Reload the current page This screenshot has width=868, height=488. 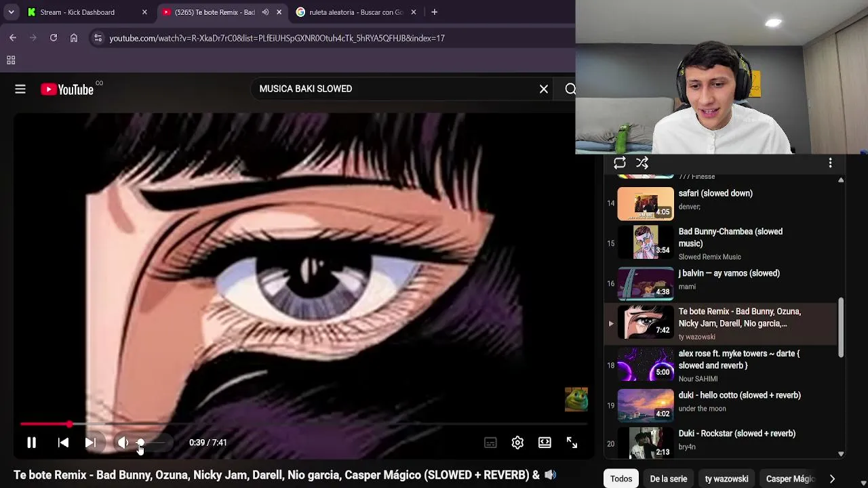(54, 38)
